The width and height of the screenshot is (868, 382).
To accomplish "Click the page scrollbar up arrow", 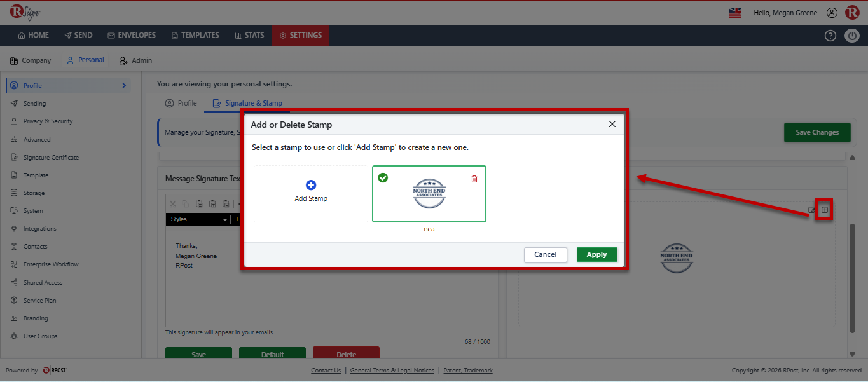I will point(853,157).
